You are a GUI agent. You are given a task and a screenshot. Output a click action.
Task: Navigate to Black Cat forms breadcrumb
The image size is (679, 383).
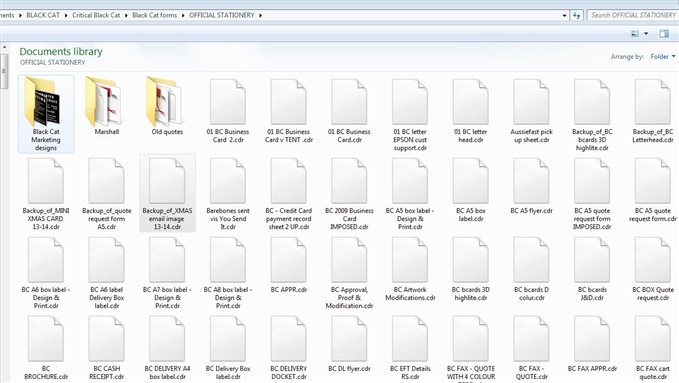click(x=155, y=15)
